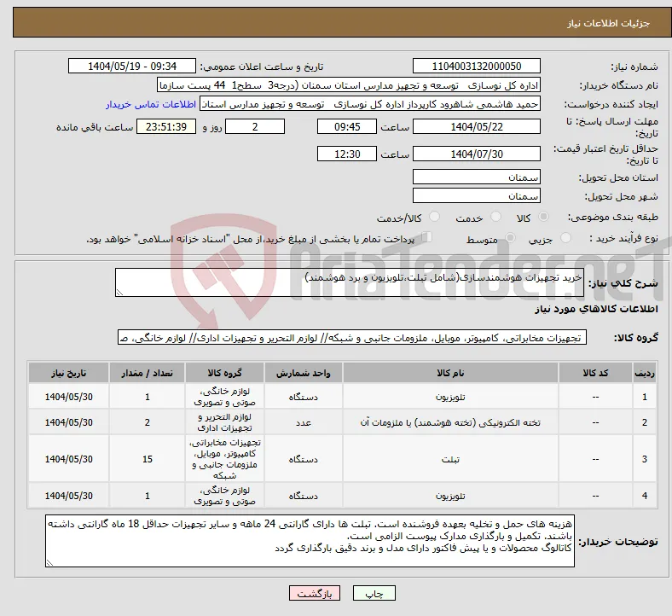Click the buyer notes text area
This screenshot has height=616, width=672.
pyautogui.click(x=310, y=541)
